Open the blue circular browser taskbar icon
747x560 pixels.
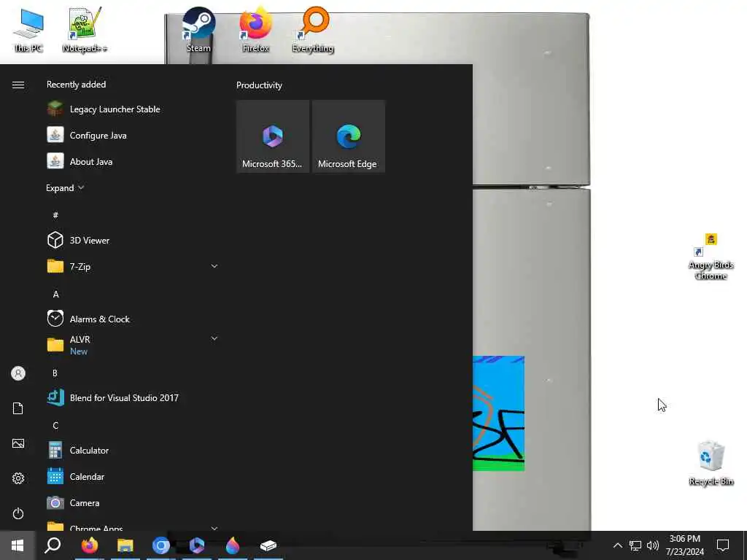point(161,545)
